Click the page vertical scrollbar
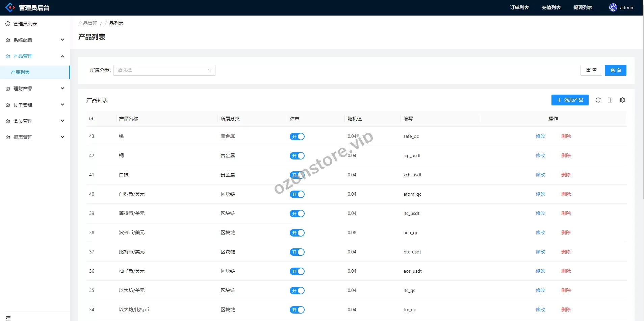The width and height of the screenshot is (644, 321). point(643,101)
